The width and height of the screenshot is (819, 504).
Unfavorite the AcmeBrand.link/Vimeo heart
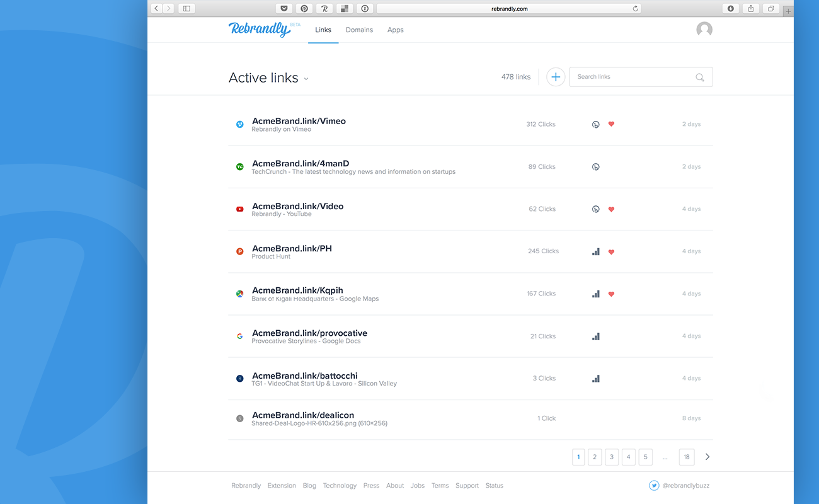[611, 124]
